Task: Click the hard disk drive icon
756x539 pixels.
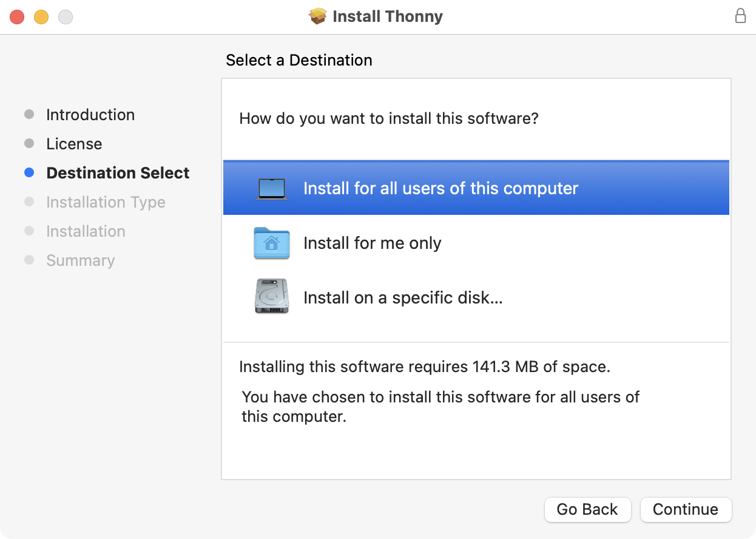Action: click(x=271, y=297)
